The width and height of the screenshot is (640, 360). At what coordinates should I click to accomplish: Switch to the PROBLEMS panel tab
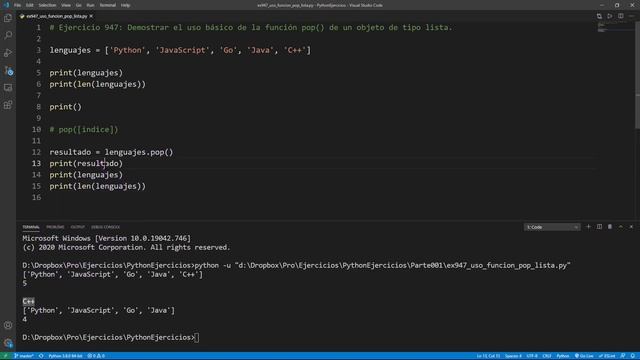55,227
